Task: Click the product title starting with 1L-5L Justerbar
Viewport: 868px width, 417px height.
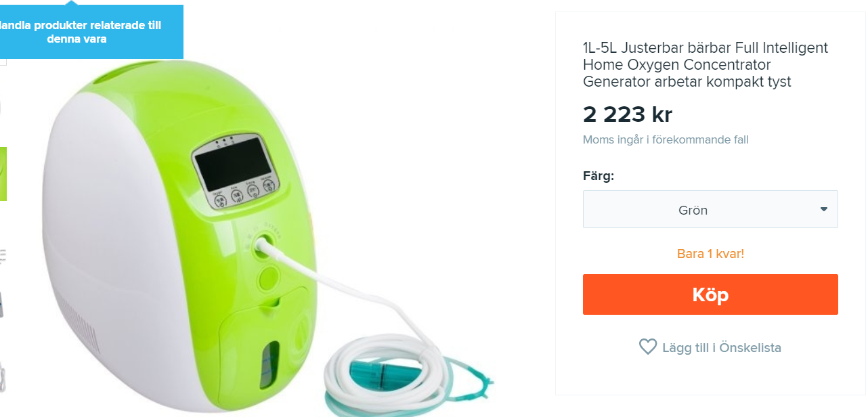Action: click(706, 65)
